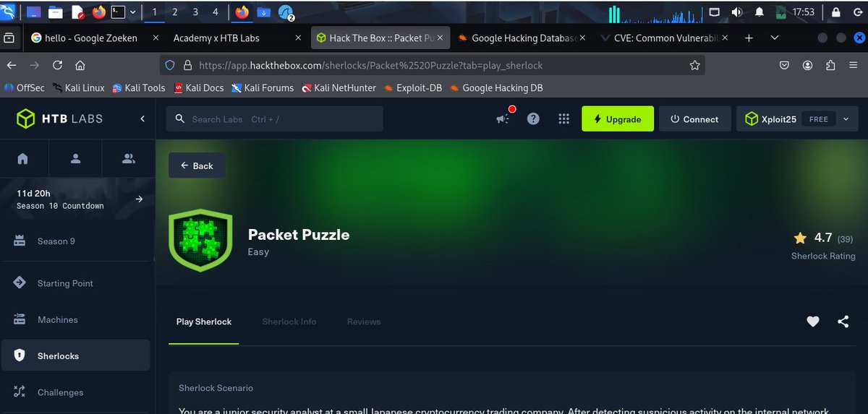The width and height of the screenshot is (868, 414).
Task: Switch to Google Hacking Database tab
Action: pos(520,38)
